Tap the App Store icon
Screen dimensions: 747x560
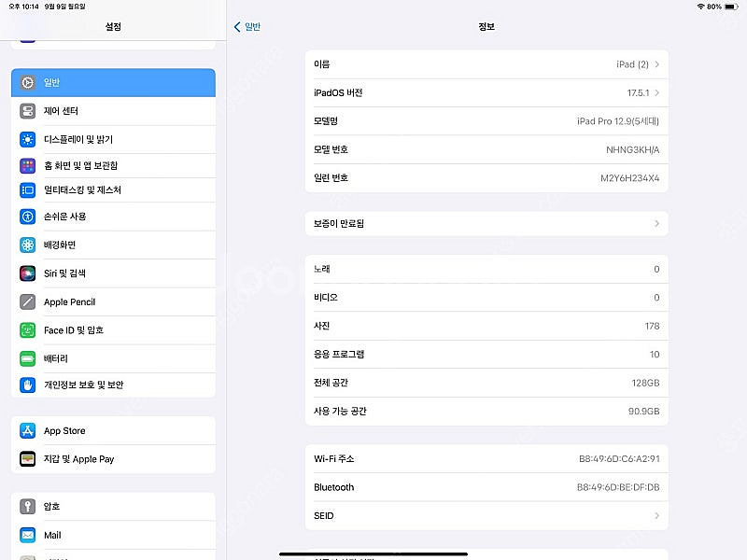pos(28,430)
